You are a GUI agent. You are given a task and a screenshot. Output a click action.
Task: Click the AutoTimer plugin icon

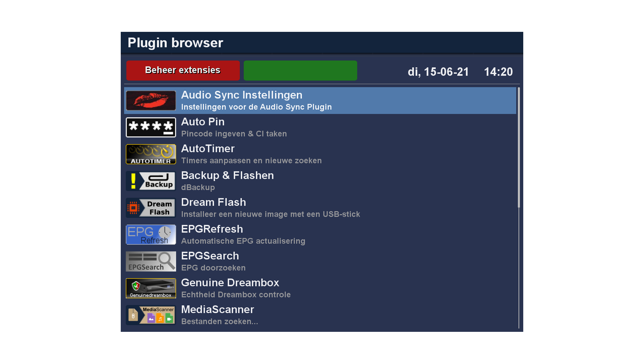pos(151,154)
